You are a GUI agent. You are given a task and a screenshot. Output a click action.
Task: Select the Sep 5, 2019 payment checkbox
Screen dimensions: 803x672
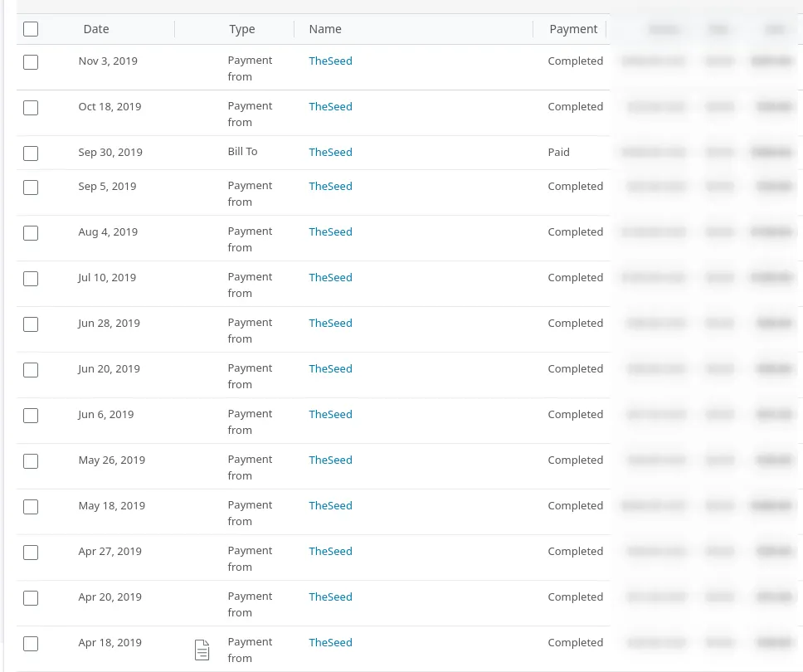coord(31,187)
